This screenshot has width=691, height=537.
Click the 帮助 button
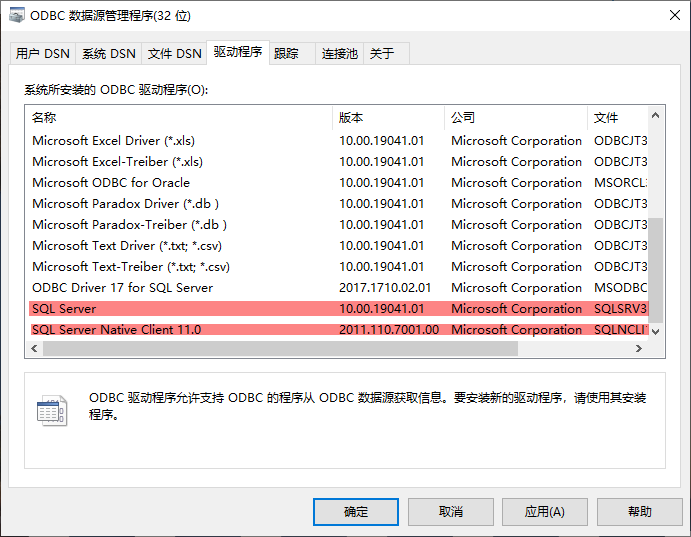click(639, 512)
